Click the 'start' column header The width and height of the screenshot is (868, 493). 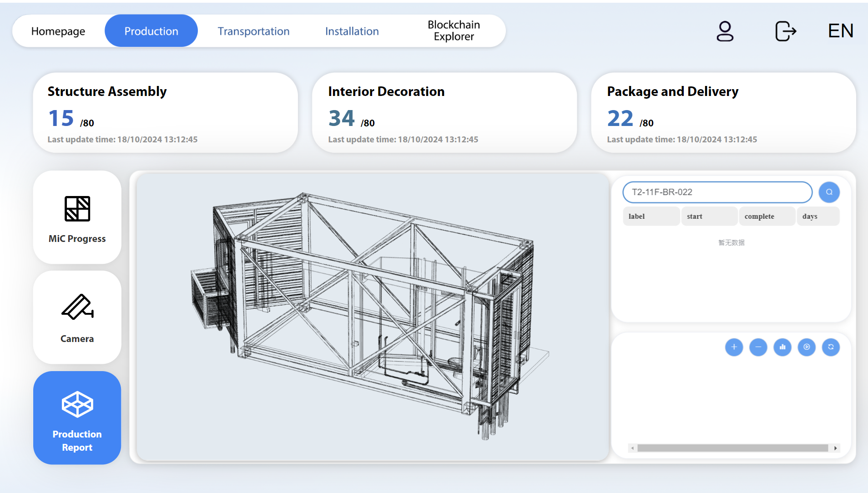[709, 216]
